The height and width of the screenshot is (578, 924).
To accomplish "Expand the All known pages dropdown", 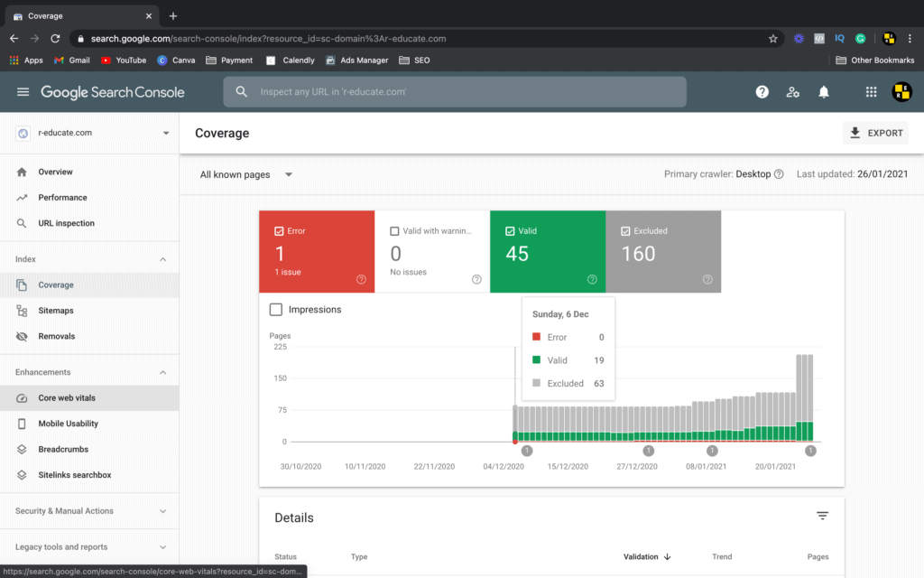I will point(246,174).
